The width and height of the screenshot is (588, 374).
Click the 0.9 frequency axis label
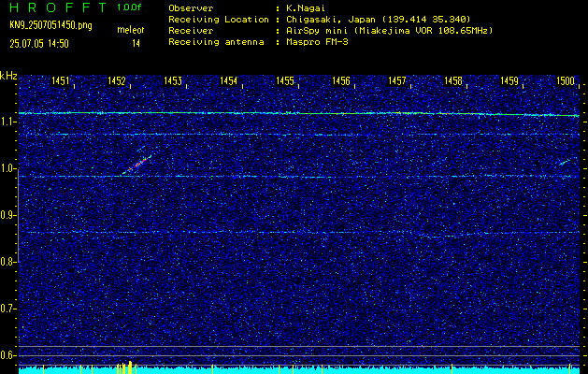click(x=7, y=215)
